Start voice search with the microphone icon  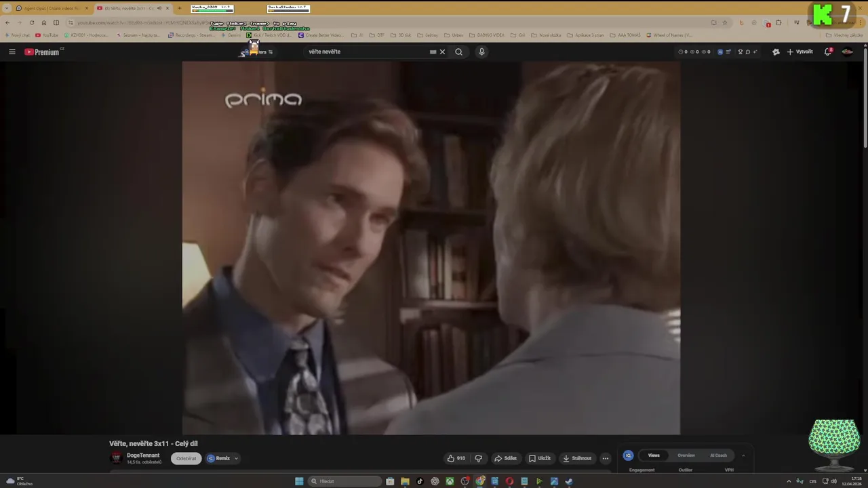[x=481, y=52]
